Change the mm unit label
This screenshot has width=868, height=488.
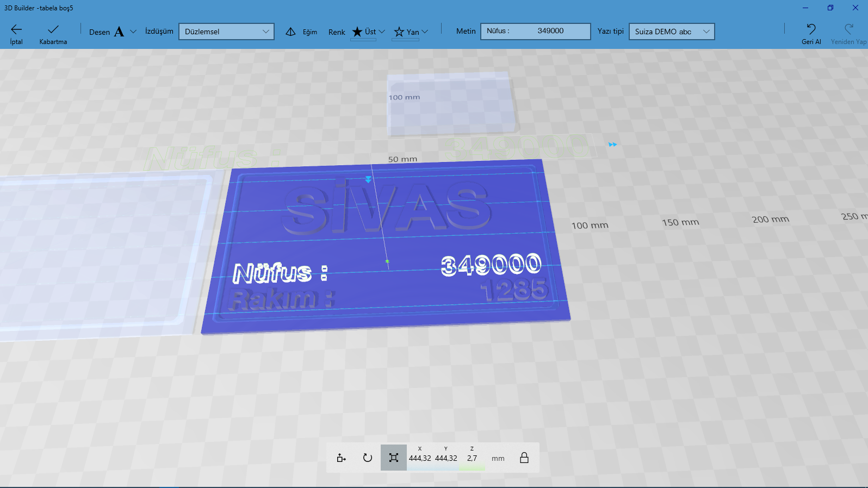tap(498, 459)
